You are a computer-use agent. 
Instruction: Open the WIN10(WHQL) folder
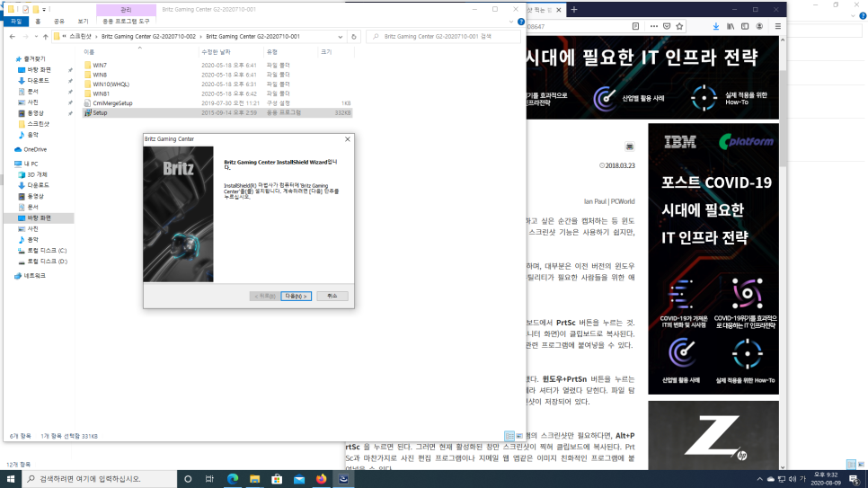point(111,84)
